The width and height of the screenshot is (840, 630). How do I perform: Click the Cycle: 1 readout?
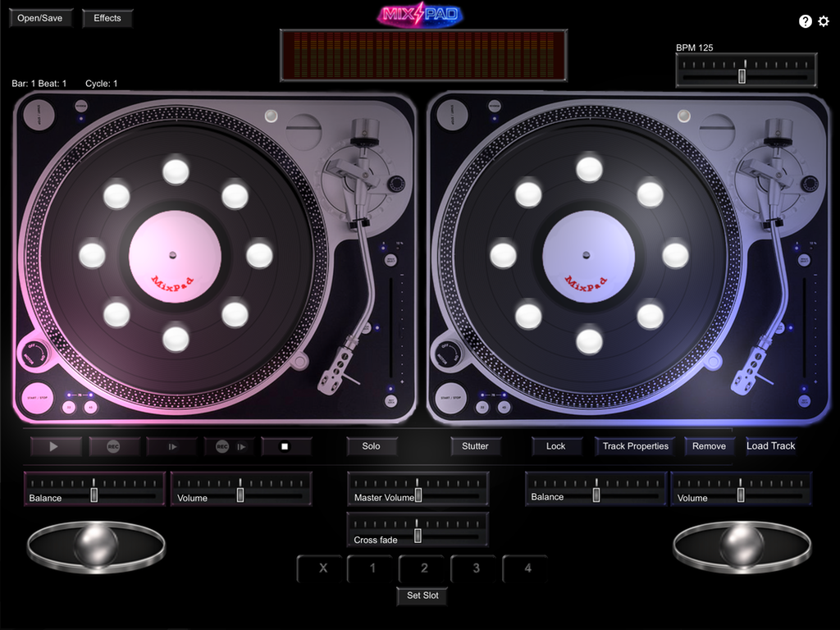point(101,84)
